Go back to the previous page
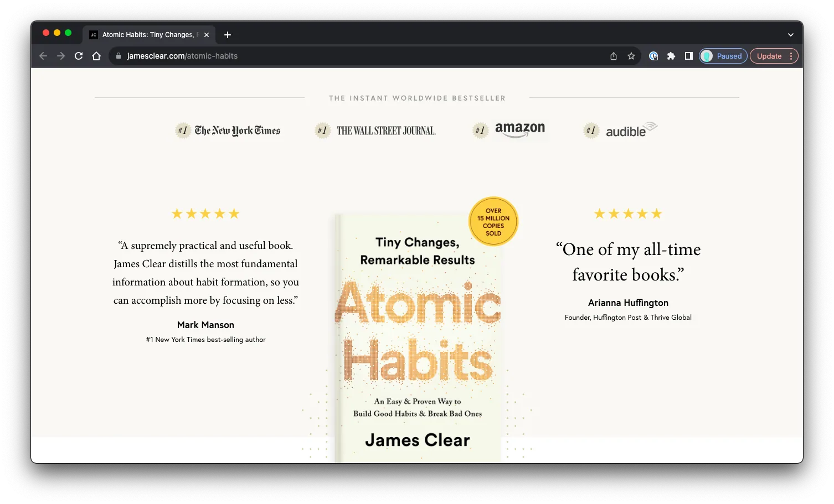Viewport: 834px width, 504px height. point(43,56)
